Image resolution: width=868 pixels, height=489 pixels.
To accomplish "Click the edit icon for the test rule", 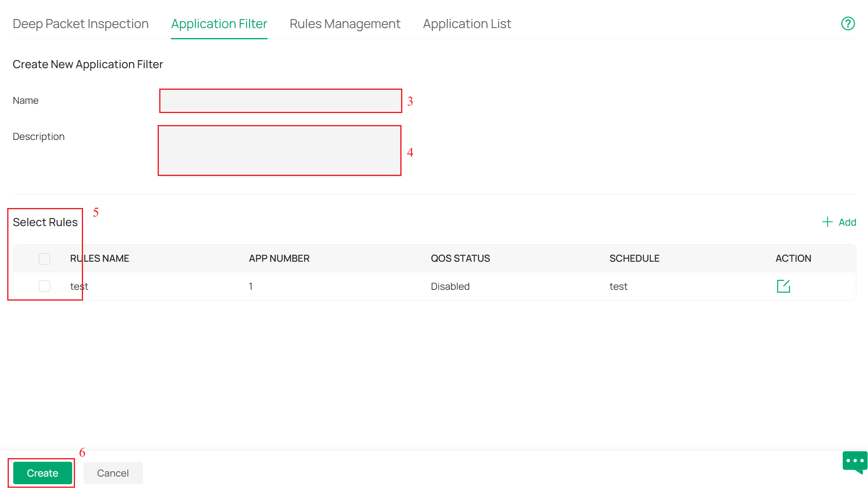I will pos(784,286).
